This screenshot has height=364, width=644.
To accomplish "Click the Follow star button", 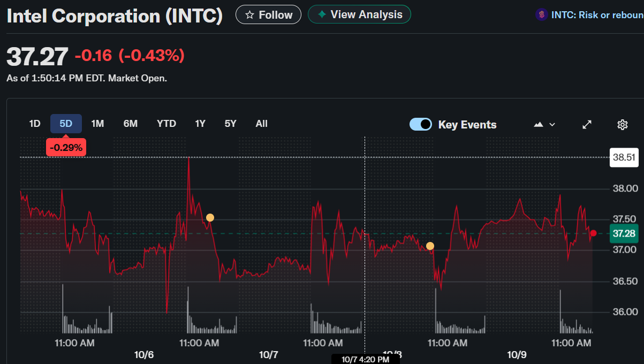I will (268, 15).
